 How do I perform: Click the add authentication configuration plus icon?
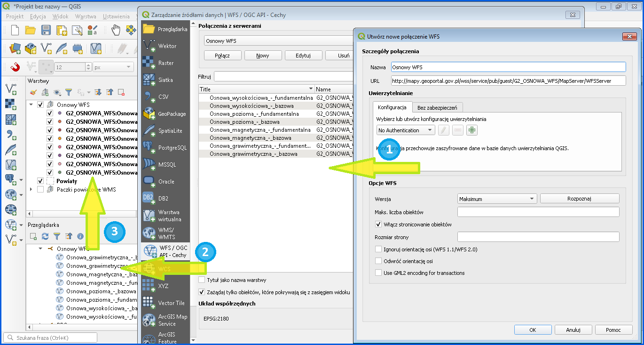pyautogui.click(x=471, y=130)
